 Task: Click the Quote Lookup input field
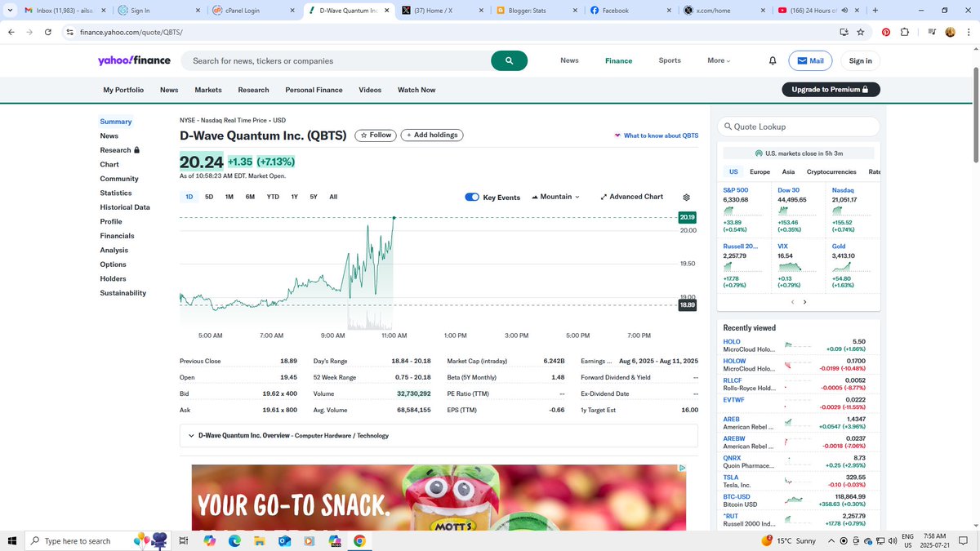pyautogui.click(x=799, y=127)
